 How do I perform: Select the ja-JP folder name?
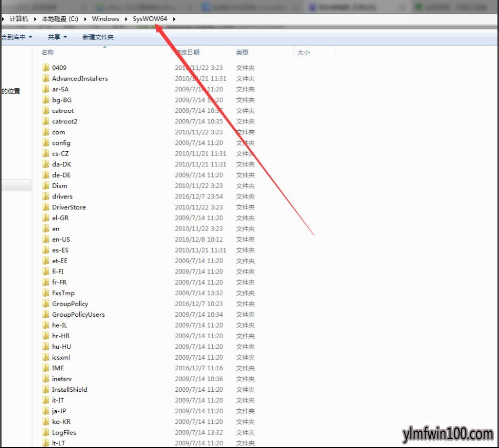(59, 411)
